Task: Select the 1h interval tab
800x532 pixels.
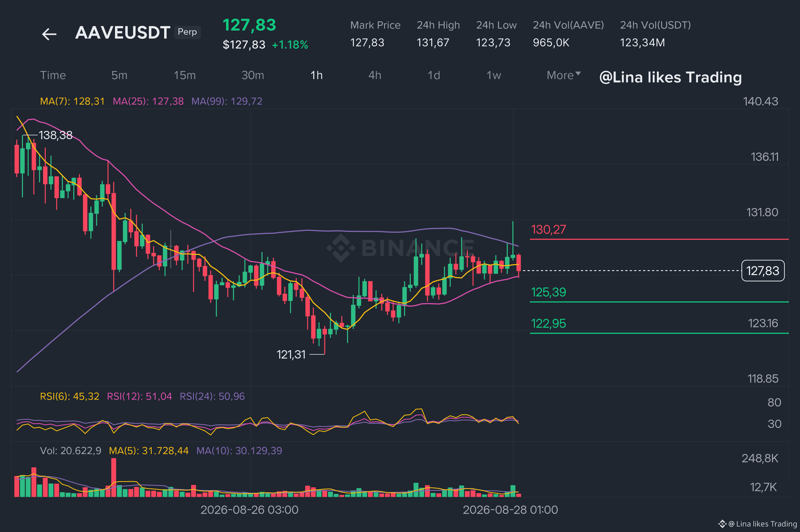Action: (x=317, y=75)
